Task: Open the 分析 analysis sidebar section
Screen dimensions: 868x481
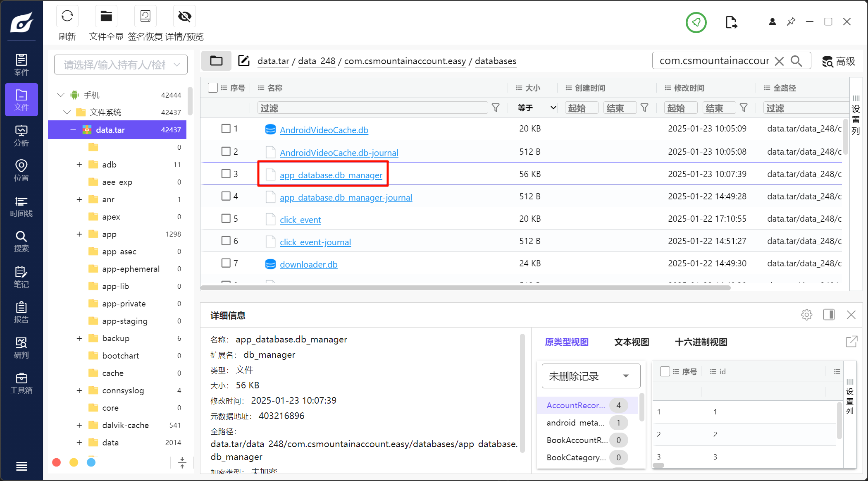Action: pos(21,136)
